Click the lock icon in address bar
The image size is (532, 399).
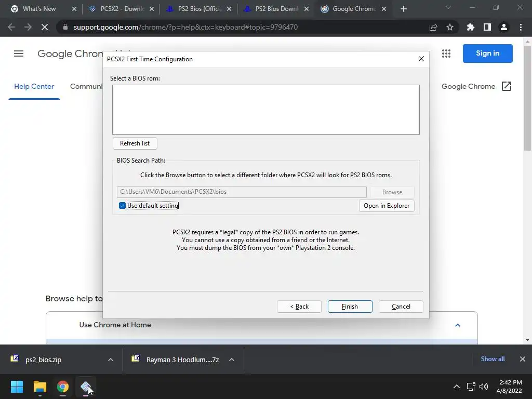(x=65, y=27)
